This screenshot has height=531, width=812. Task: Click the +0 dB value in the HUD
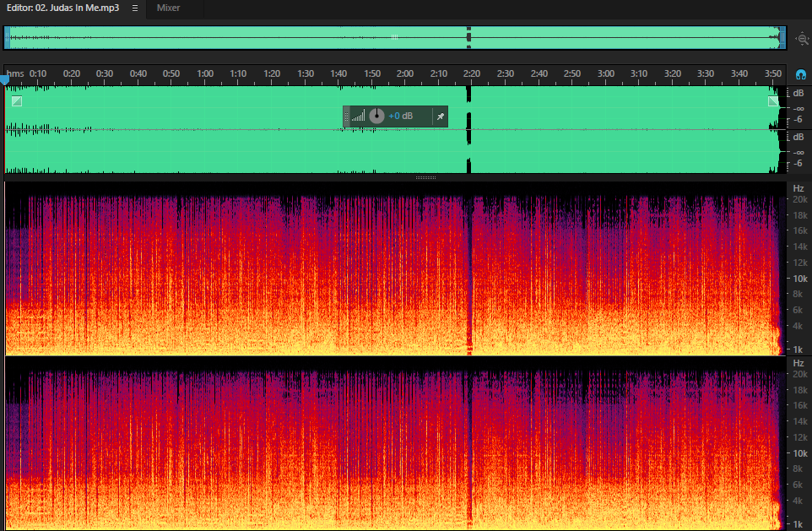pyautogui.click(x=401, y=116)
